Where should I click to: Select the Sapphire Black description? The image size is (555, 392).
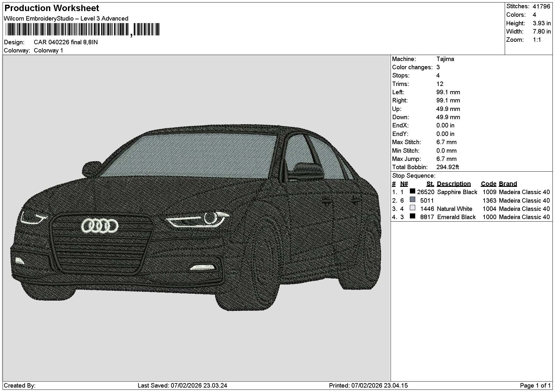click(457, 192)
